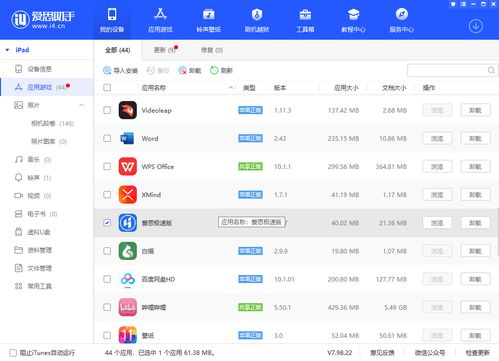Switch to the 更新 (9) tab
This screenshot has width=499, height=361.
165,50
